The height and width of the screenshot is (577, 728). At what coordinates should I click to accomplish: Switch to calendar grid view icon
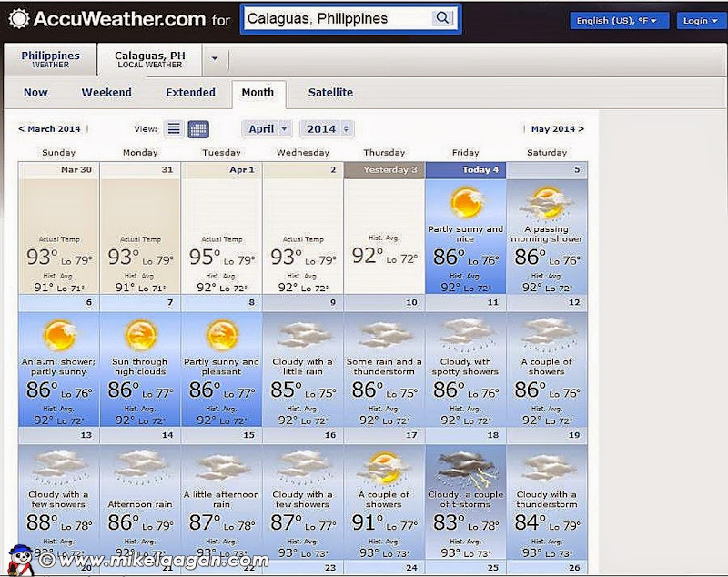click(198, 129)
